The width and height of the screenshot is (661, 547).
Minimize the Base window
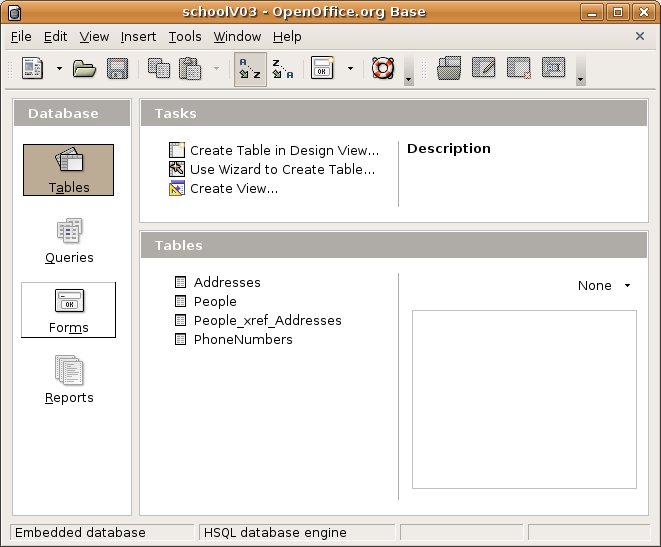(x=592, y=12)
